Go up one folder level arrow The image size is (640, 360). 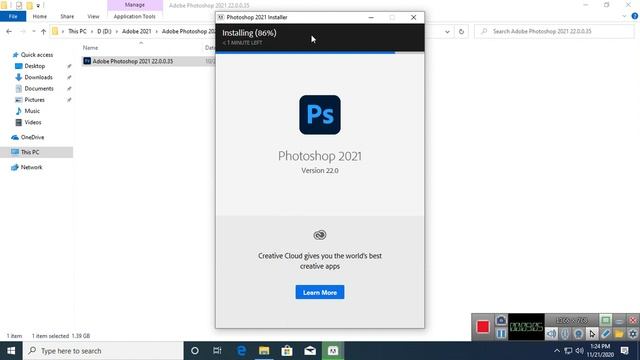[x=43, y=31]
